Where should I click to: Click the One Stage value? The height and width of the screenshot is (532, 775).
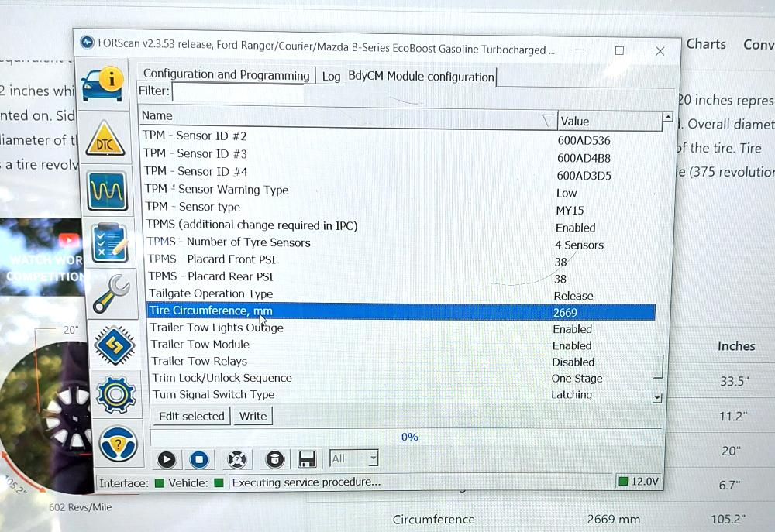point(577,379)
